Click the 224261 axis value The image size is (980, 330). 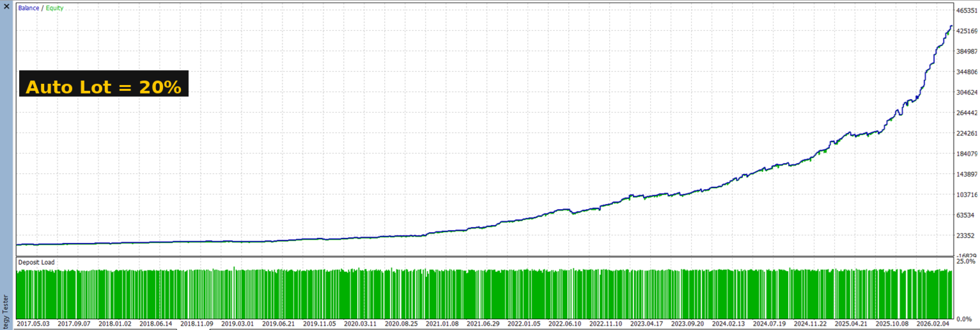tap(966, 134)
